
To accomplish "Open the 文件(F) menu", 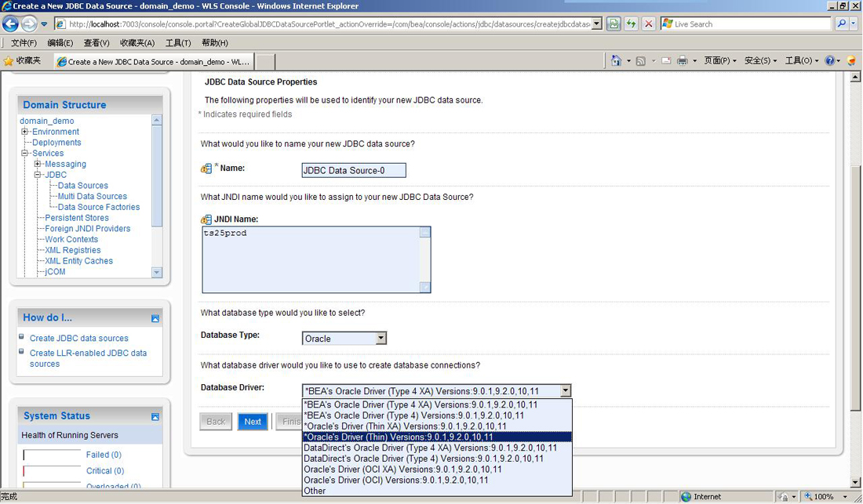I will point(24,43).
